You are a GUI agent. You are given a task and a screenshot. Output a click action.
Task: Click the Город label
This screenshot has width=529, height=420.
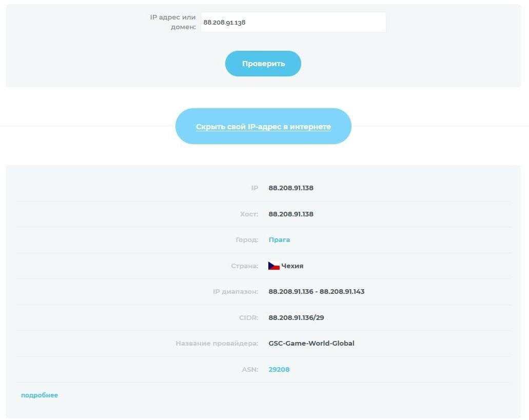tap(247, 239)
